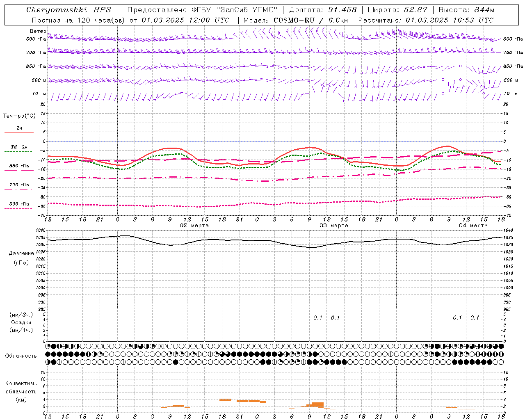The height and width of the screenshot is (420, 525).
Task: Click the "Конвективн." convective cloud label
Action: [x=21, y=383]
